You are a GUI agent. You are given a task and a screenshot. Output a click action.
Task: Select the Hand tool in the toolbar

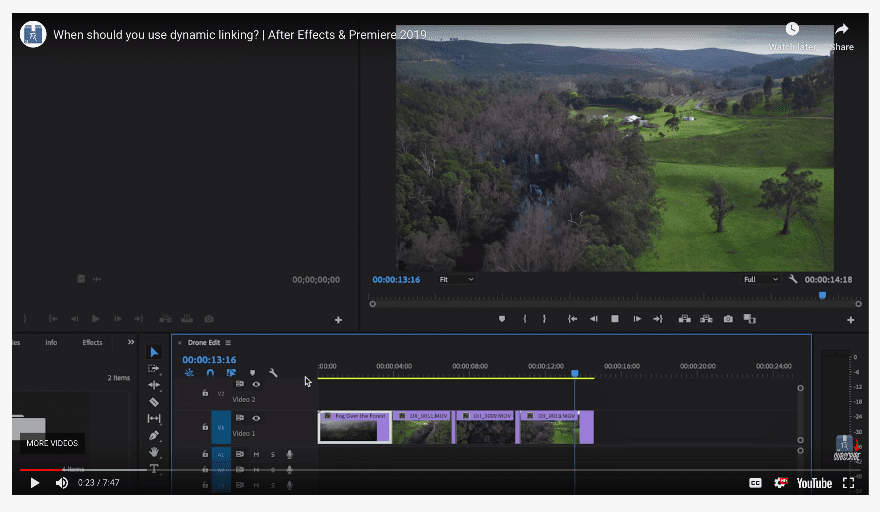click(154, 452)
